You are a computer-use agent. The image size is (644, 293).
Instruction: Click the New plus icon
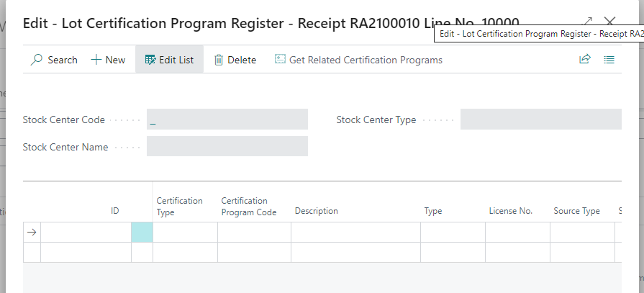96,60
